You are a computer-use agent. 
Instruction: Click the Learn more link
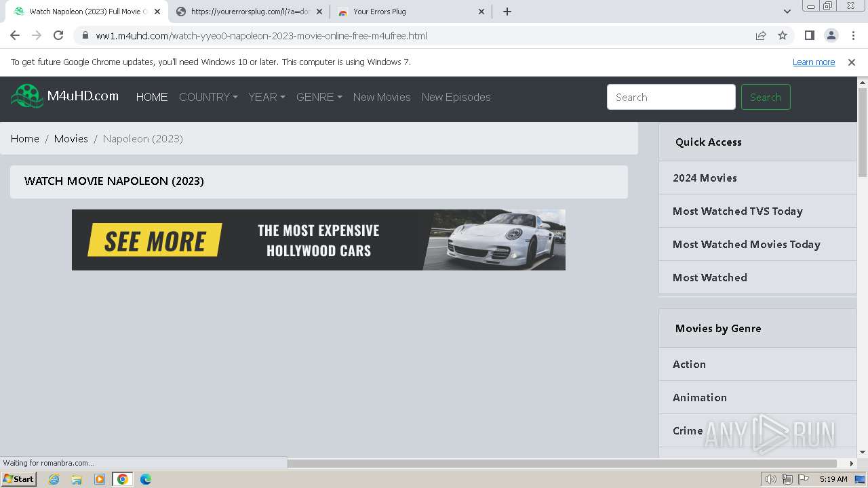click(x=814, y=62)
